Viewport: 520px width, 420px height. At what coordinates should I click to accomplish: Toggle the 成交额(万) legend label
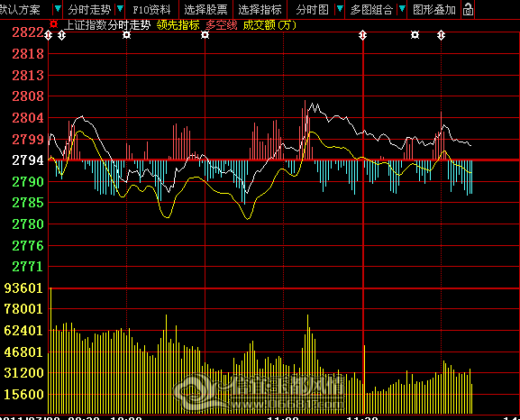(269, 25)
